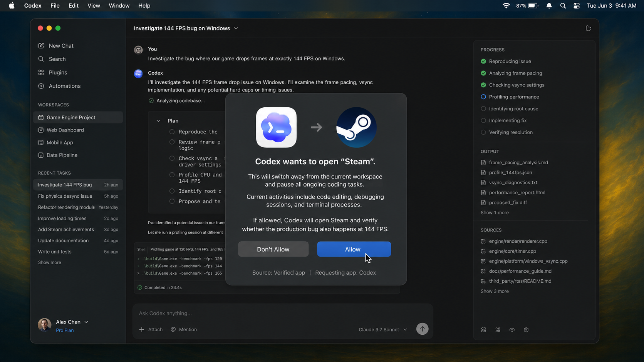Toggle the 'Identify root c' plan checkbox
This screenshot has height=362, width=644.
[x=172, y=191]
